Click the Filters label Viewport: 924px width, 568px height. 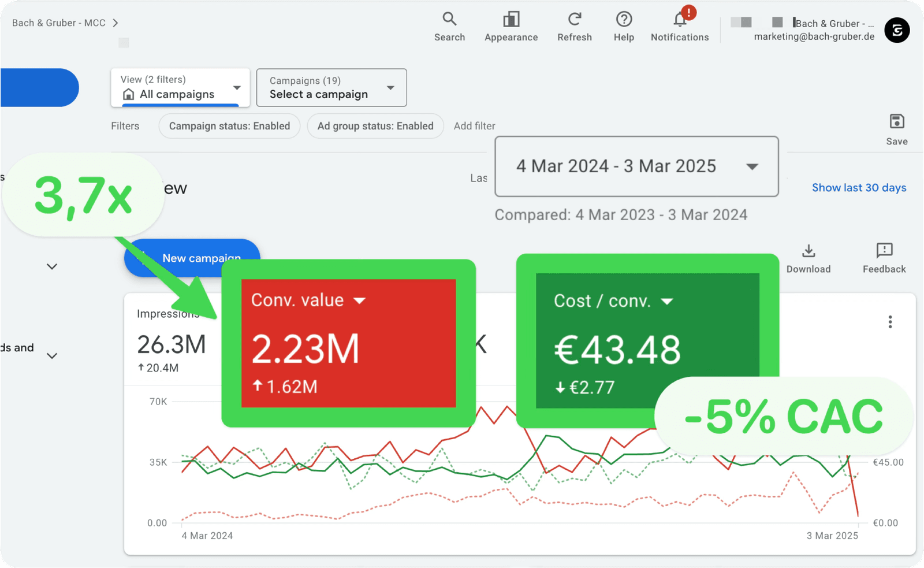125,126
